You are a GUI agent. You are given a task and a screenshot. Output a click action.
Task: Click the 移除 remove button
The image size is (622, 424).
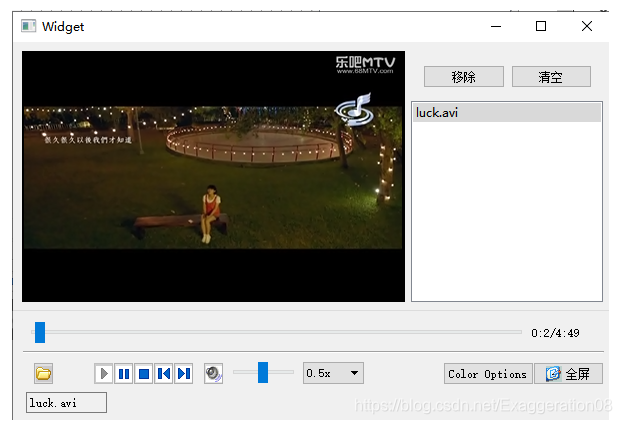(464, 77)
